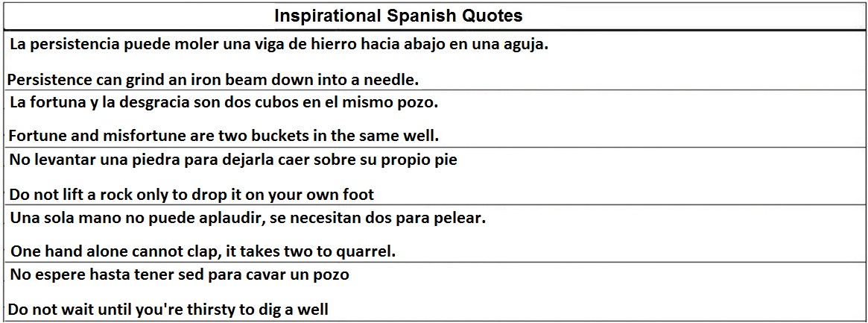Click the word "pelear" in the fourth quote
This screenshot has height=323, width=868.
460,219
